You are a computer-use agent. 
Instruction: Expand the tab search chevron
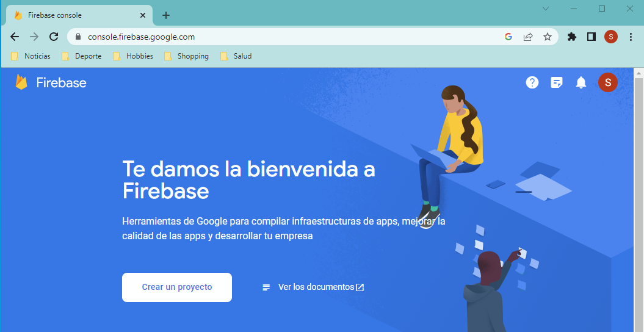pos(546,9)
